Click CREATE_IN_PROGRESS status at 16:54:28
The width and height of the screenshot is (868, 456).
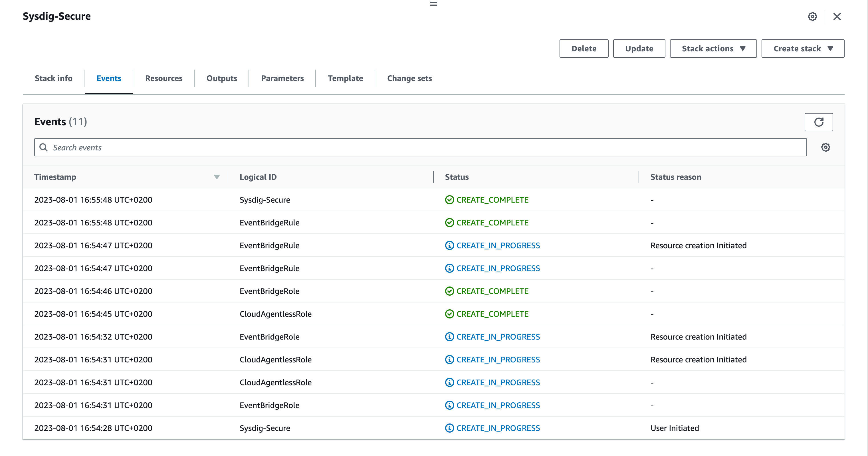coord(498,428)
